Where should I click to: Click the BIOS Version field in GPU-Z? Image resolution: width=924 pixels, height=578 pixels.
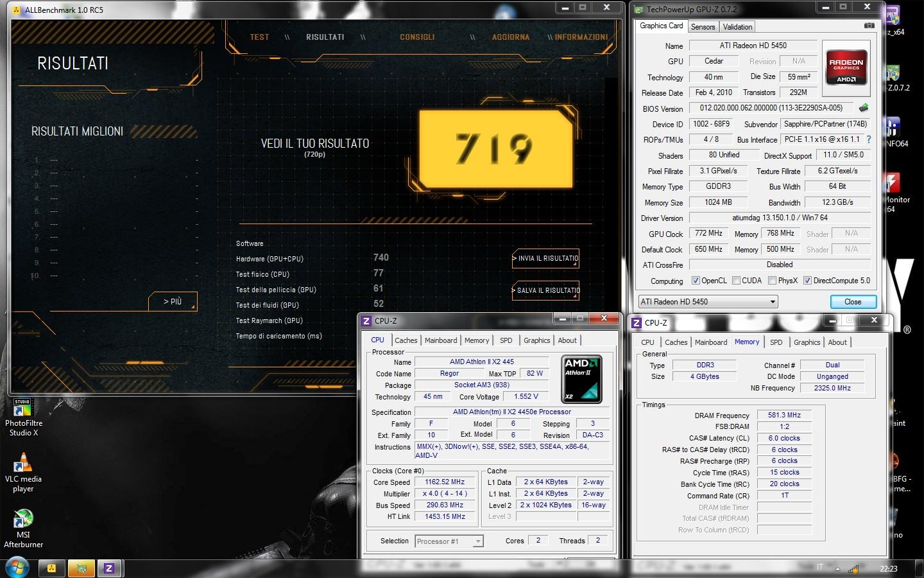click(771, 108)
